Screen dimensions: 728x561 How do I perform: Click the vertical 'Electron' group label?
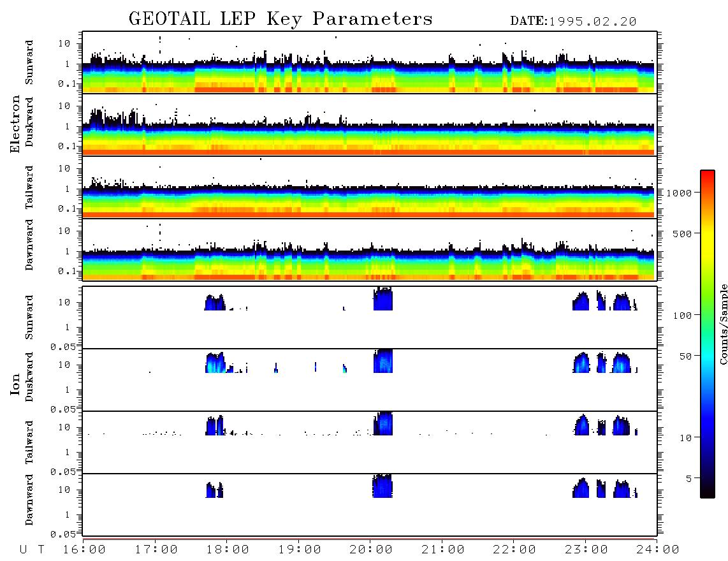click(15, 124)
